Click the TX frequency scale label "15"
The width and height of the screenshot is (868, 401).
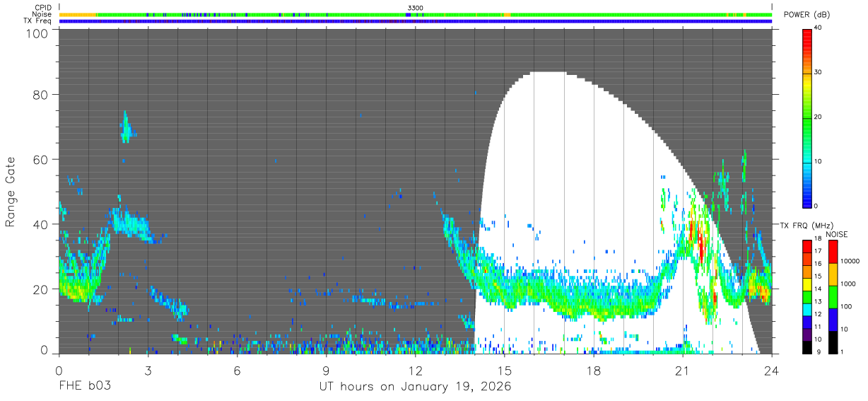click(819, 277)
